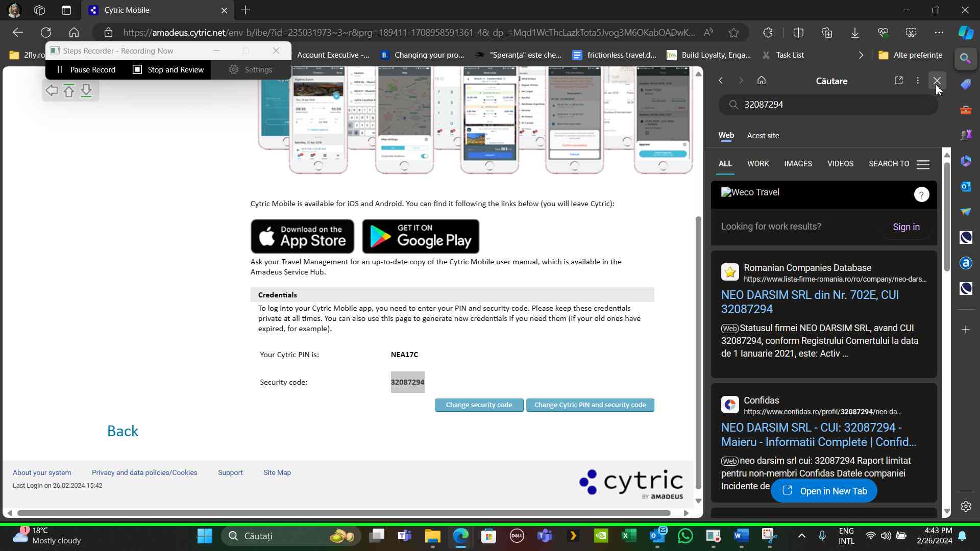Open Privacy and data policies/Cookies link

(144, 473)
